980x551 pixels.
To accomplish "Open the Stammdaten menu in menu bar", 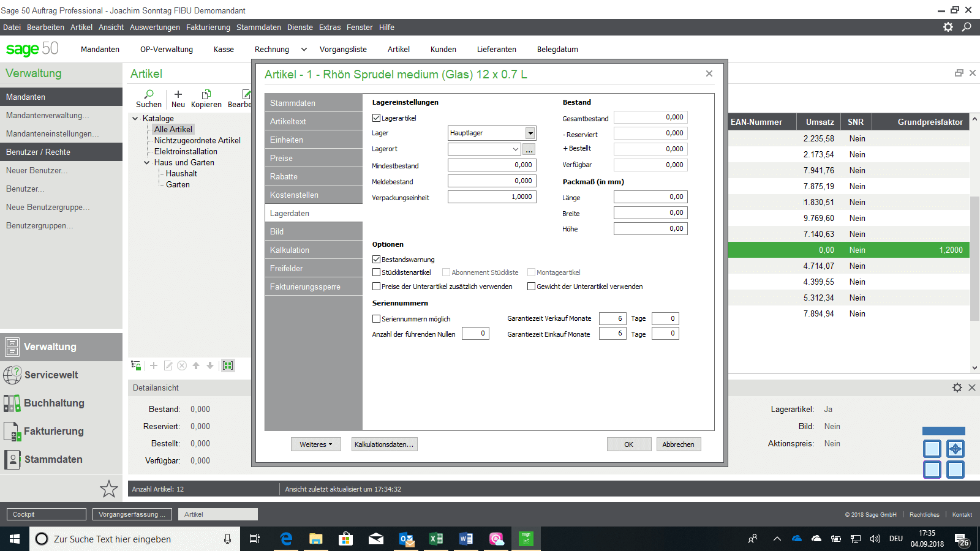I will pyautogui.click(x=258, y=27).
